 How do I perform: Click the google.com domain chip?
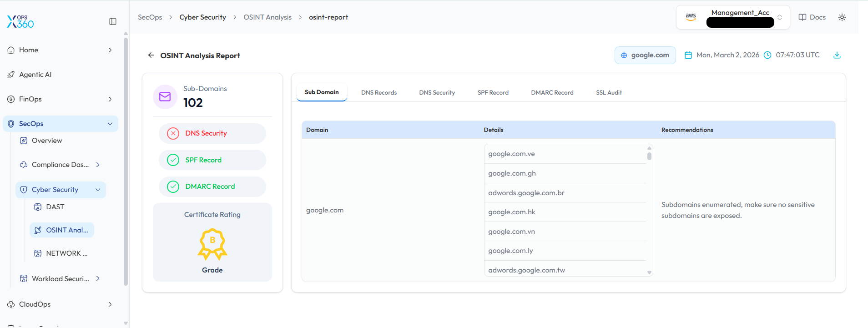pyautogui.click(x=645, y=55)
